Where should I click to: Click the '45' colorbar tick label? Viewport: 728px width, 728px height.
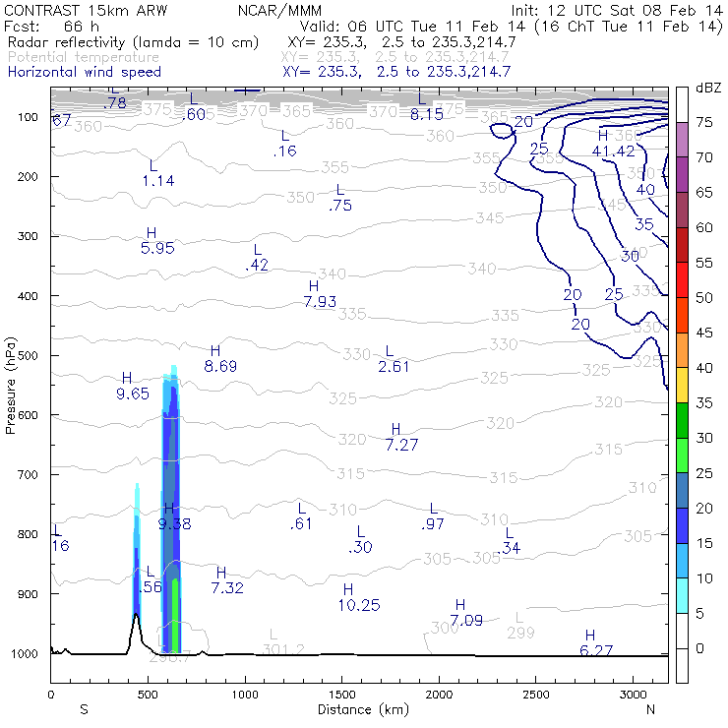(704, 333)
